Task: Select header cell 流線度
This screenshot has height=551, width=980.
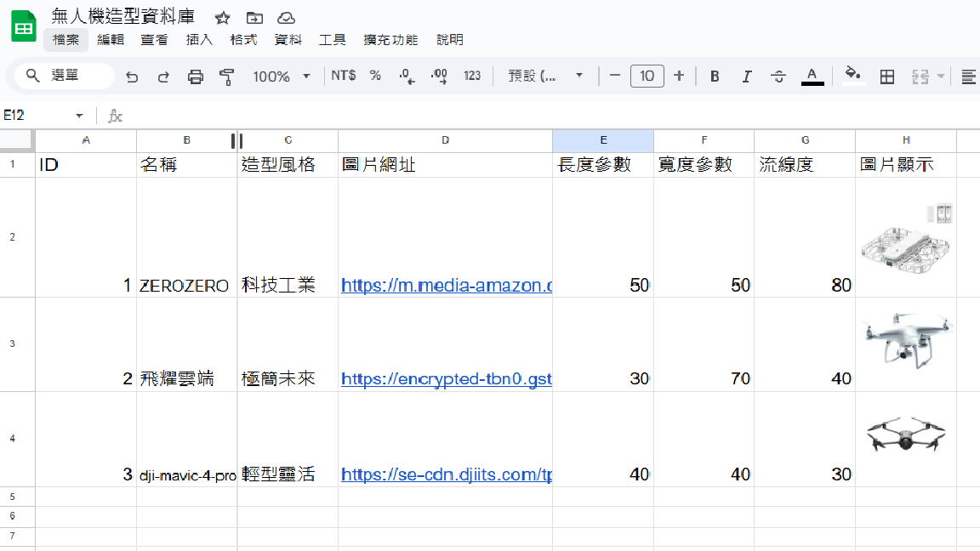Action: tap(805, 165)
